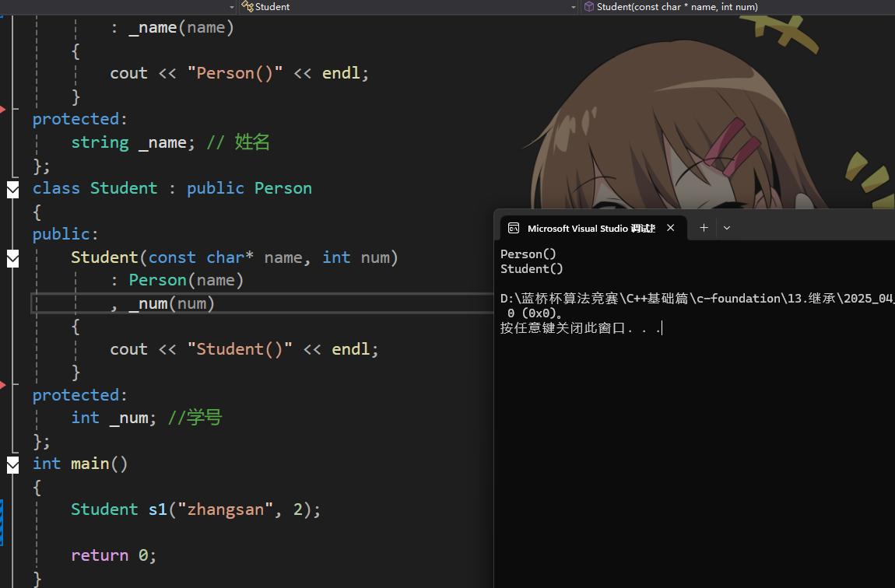Click the console icon on debug tab
Screen dimensions: 895x588
click(x=514, y=228)
